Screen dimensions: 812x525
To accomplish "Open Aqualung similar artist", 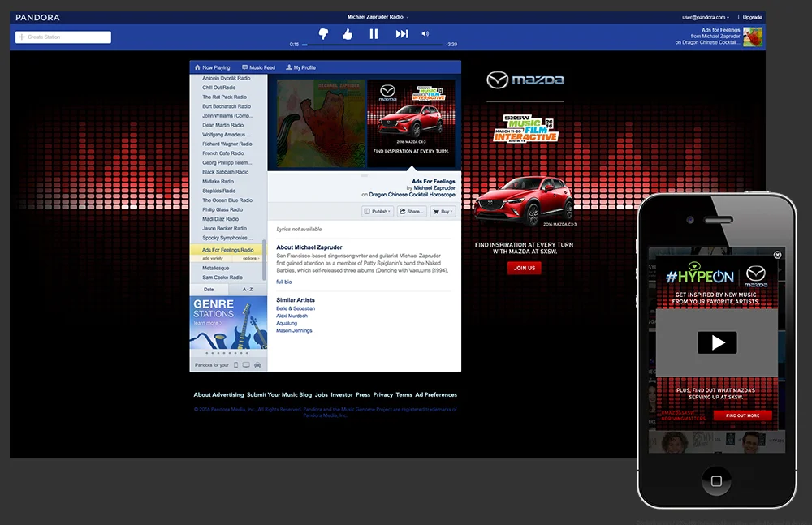I will point(287,323).
